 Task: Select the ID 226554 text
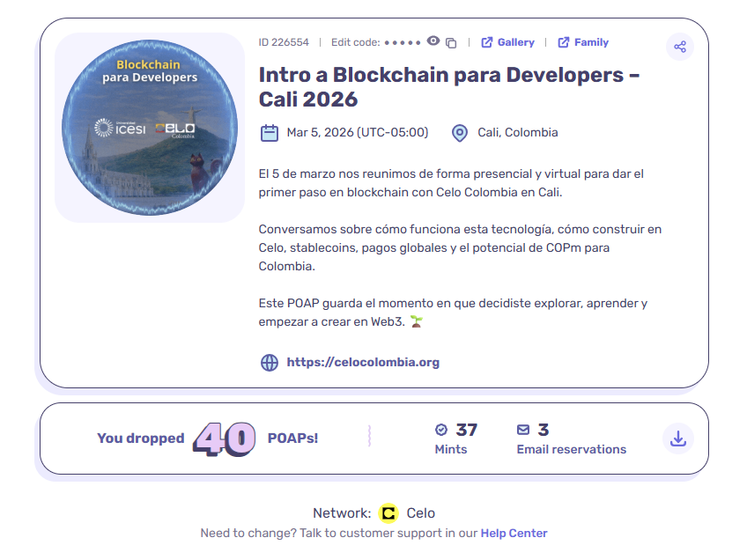[284, 42]
